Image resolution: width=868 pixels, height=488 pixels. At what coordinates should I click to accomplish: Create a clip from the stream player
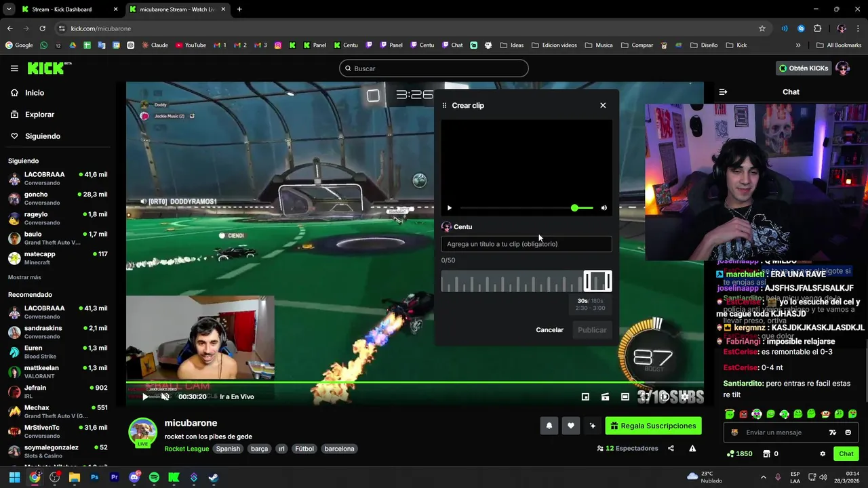click(x=605, y=396)
